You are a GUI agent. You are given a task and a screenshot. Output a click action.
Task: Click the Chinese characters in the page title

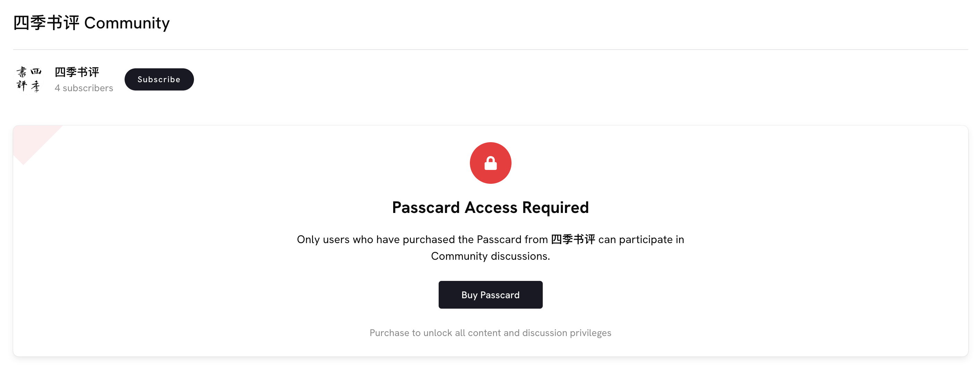[46, 23]
